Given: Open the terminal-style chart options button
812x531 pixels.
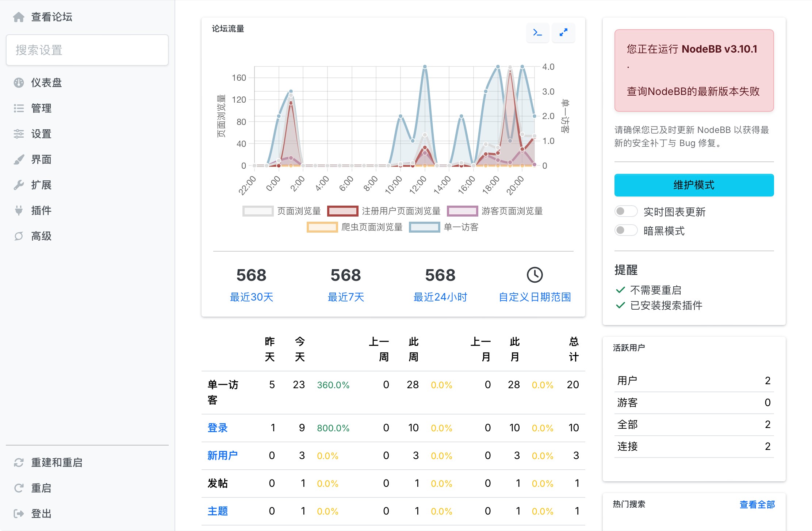Looking at the screenshot, I should point(537,33).
